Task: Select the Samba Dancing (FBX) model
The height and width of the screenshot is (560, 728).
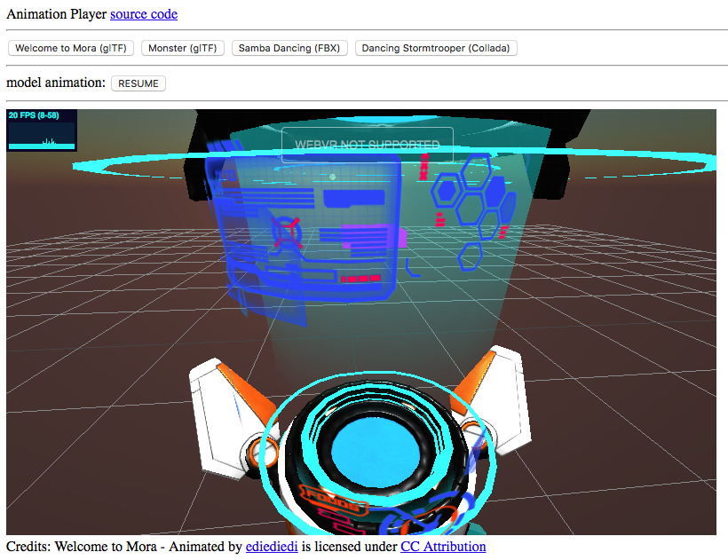Action: coord(289,48)
